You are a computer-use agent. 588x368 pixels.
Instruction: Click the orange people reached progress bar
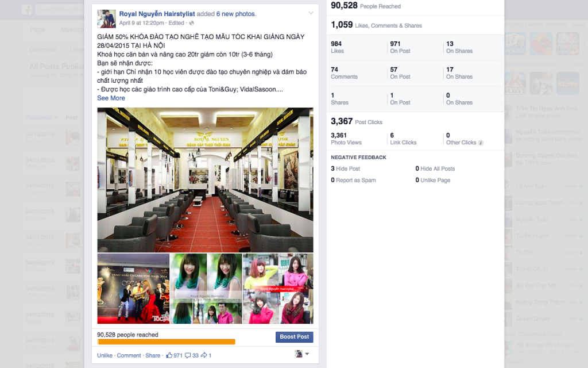166,342
